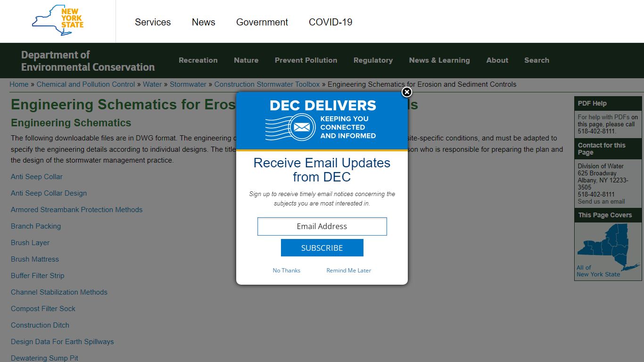Screen dimensions: 644x362
Task: Open the Regulatory navigation menu
Action: pos(373,60)
